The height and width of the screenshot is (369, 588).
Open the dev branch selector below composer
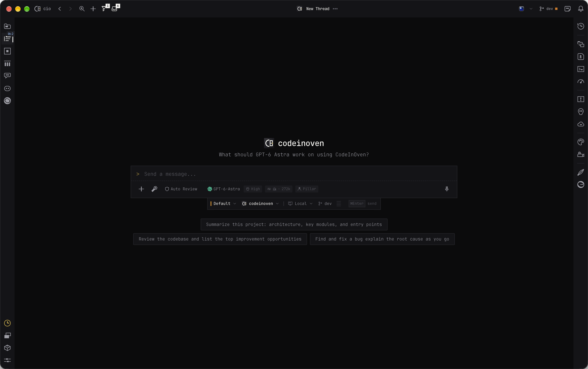325,204
